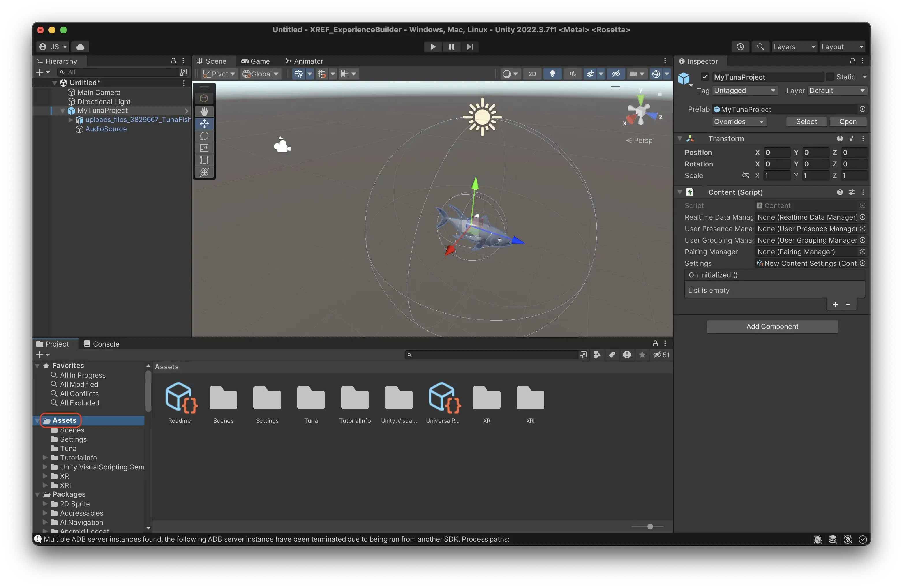
Task: Uncheck the MyTunaProject active checkbox
Action: (705, 77)
